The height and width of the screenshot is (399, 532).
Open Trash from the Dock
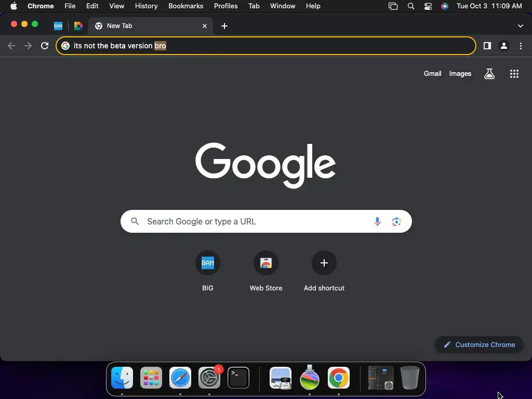(x=410, y=378)
